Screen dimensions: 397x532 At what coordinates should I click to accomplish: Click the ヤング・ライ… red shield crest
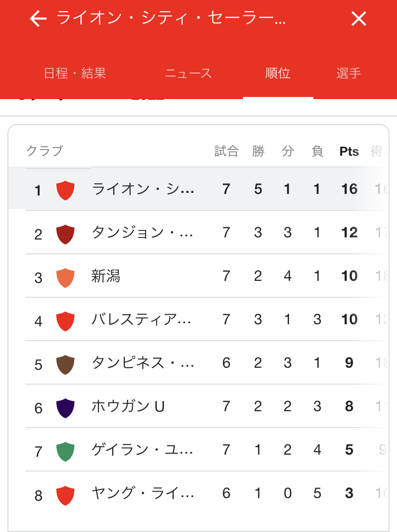(65, 495)
